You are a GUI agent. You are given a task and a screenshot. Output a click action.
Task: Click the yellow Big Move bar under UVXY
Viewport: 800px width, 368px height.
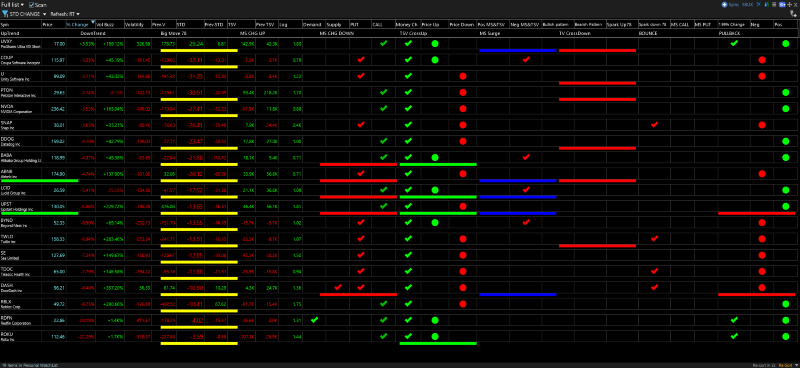tap(199, 51)
